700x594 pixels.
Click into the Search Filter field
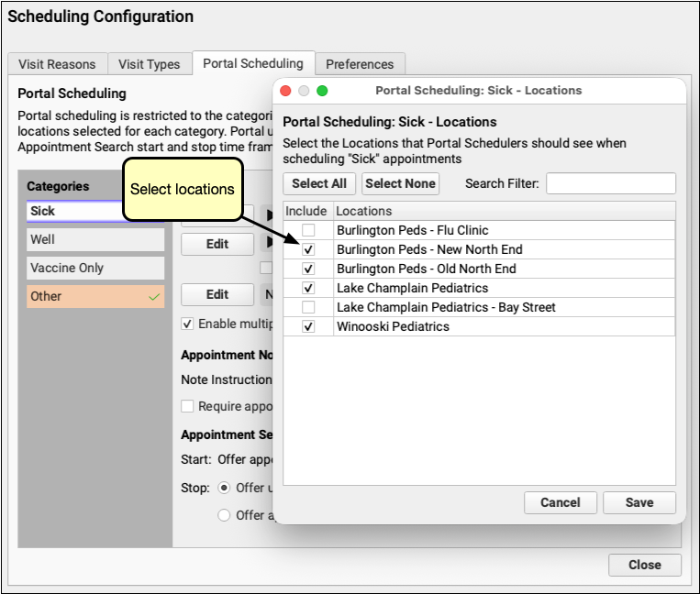pyautogui.click(x=610, y=183)
